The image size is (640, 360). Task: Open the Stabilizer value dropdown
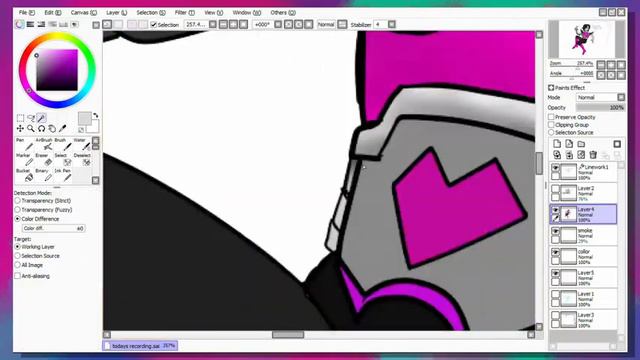tap(392, 24)
